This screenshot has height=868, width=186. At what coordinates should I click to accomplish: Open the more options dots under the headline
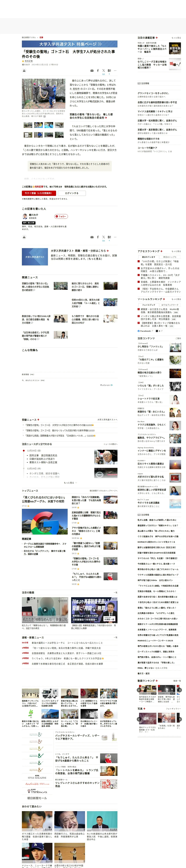[x=115, y=70]
